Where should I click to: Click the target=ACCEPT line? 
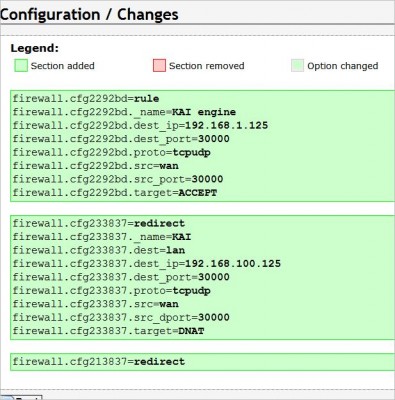click(x=115, y=193)
